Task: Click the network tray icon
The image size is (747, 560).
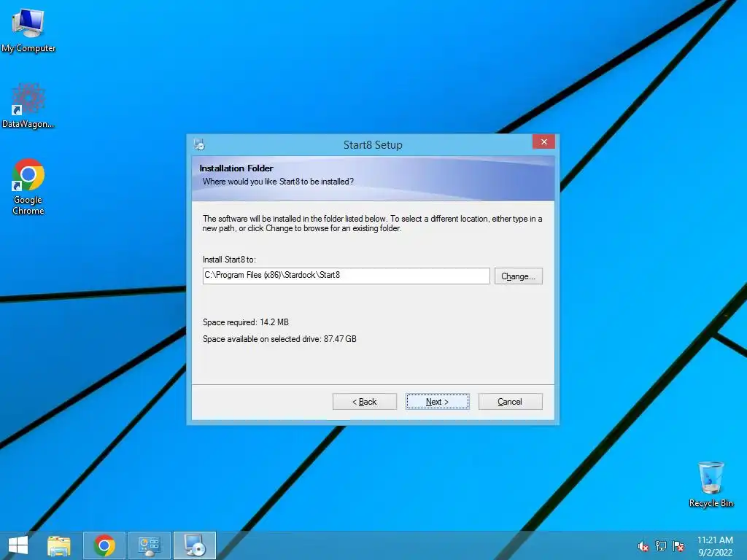Action: click(x=661, y=546)
